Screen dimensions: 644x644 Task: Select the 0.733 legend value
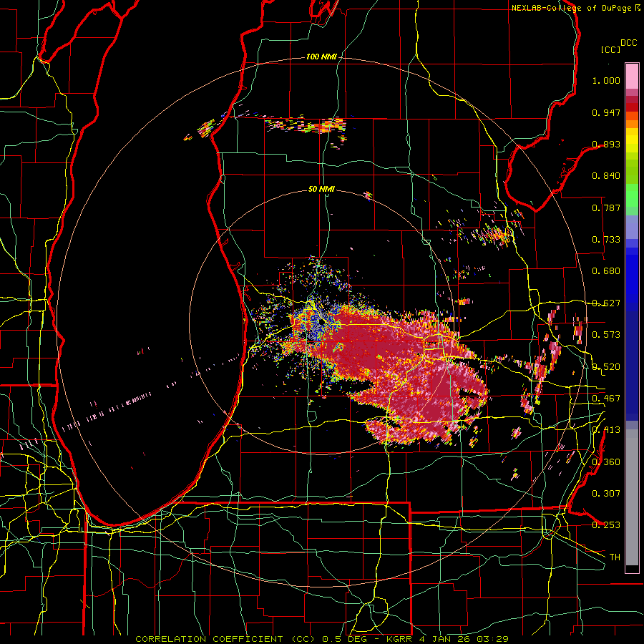[x=606, y=240]
